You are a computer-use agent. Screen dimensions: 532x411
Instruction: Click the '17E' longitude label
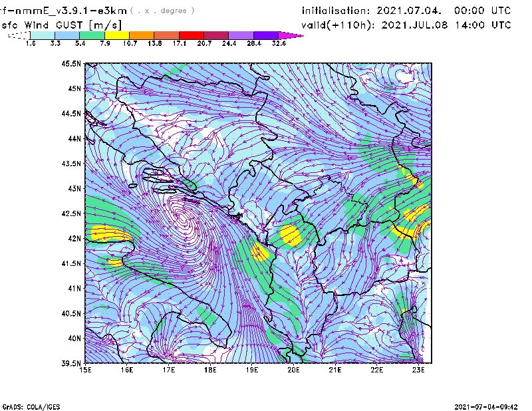[169, 370]
